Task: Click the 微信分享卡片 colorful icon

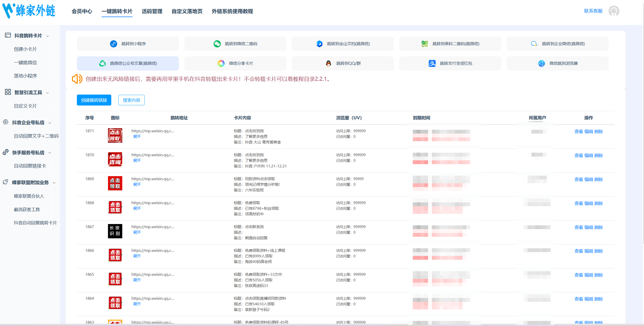Action: coord(221,63)
